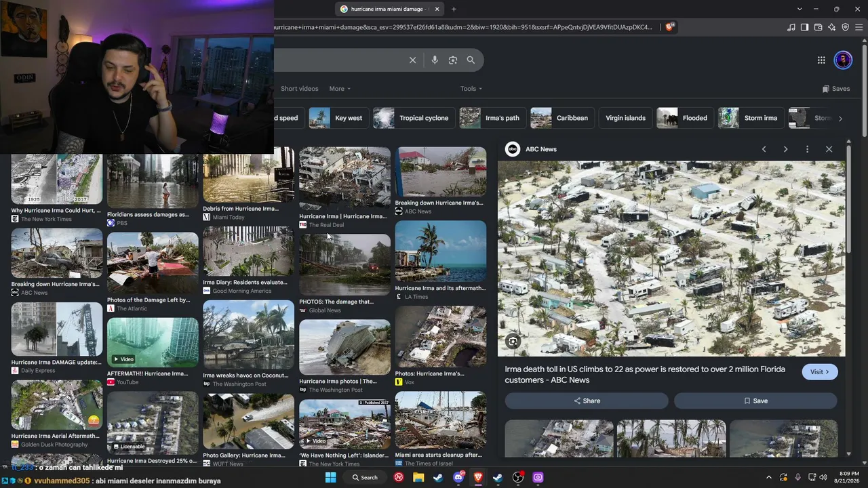The width and height of the screenshot is (868, 488).
Task: Open the taskbar Search box
Action: (365, 478)
